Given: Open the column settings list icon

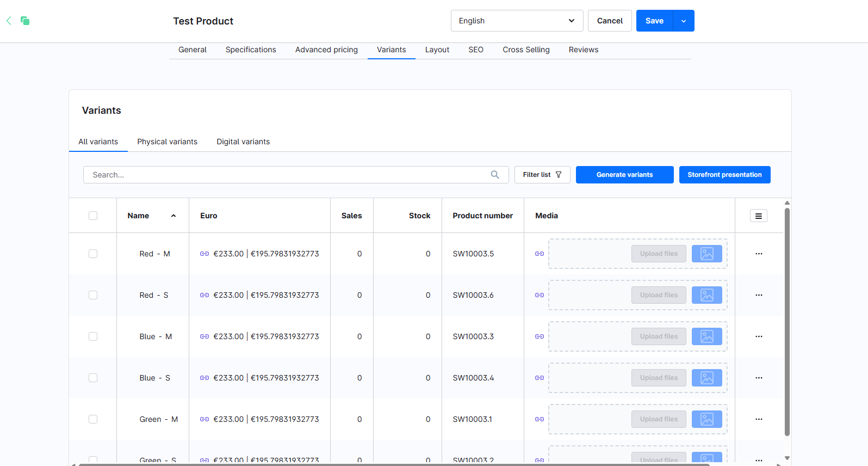Looking at the screenshot, I should click(x=759, y=216).
